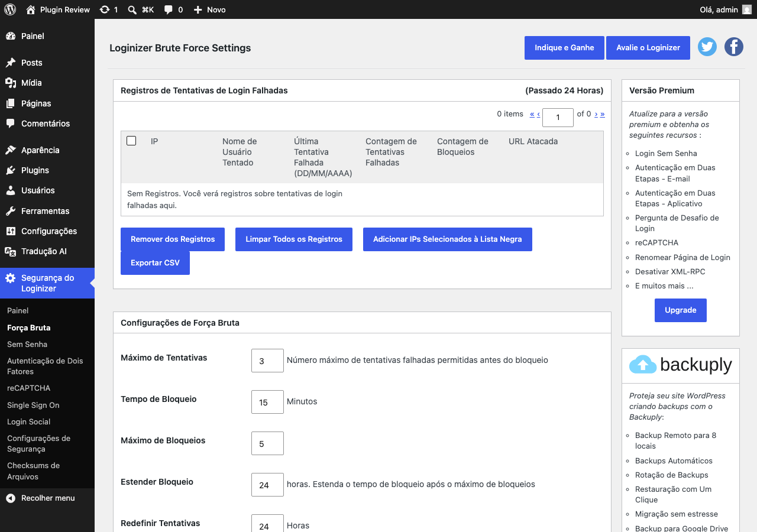Open the search magnifier icon

[x=132, y=9]
